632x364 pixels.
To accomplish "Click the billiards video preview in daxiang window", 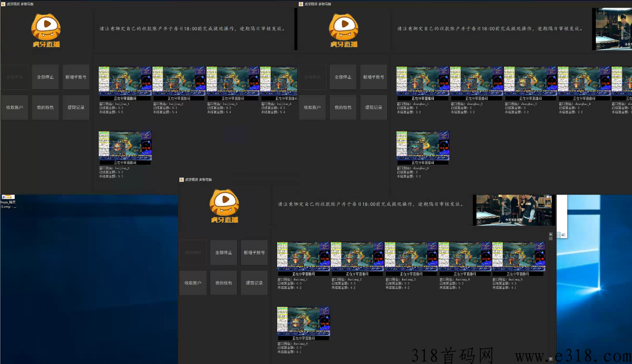I will [514, 209].
